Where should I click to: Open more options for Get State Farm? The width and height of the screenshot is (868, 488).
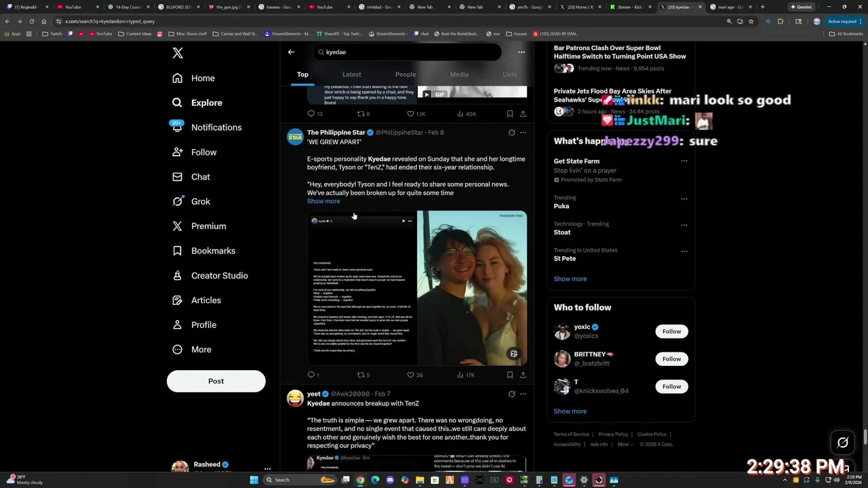coord(684,161)
